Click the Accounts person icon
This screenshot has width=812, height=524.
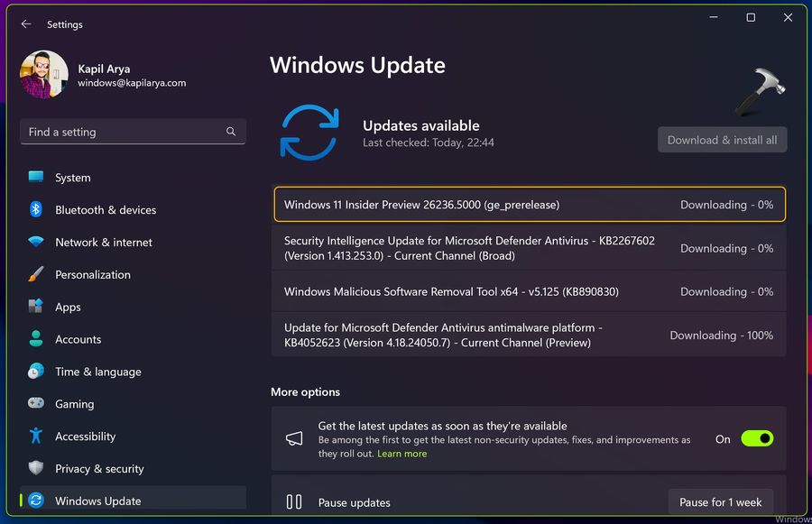pyautogui.click(x=36, y=338)
